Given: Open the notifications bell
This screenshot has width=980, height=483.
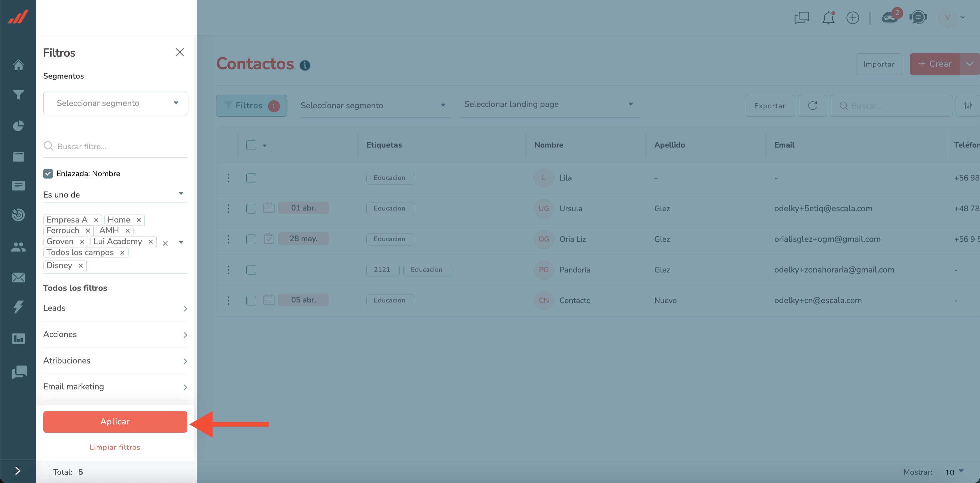Looking at the screenshot, I should coord(828,18).
